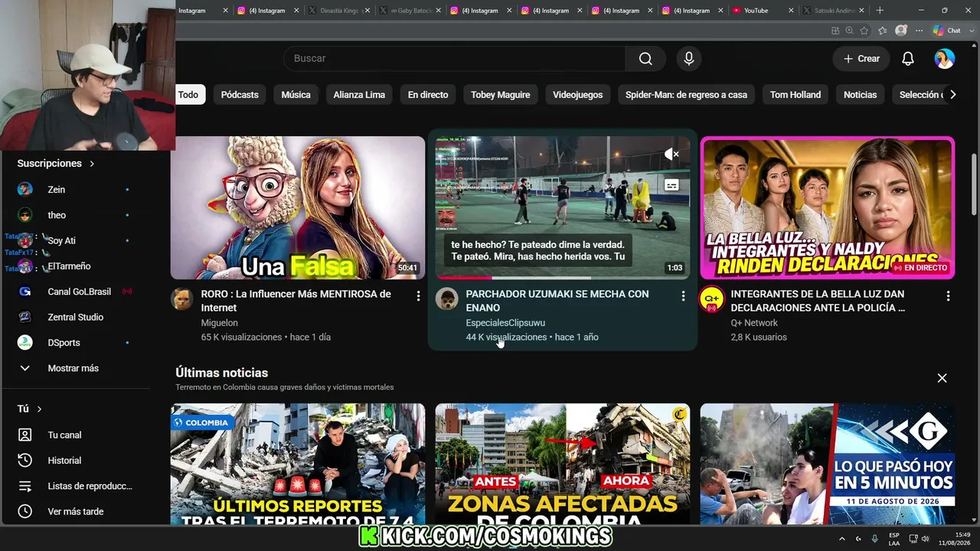Image resolution: width=980 pixels, height=551 pixels.
Task: Open browser settings three-dot menu
Action: click(x=919, y=31)
